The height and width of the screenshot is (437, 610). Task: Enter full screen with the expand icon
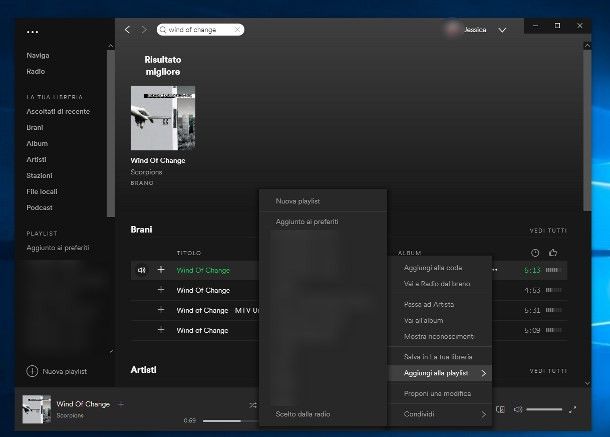pos(572,409)
